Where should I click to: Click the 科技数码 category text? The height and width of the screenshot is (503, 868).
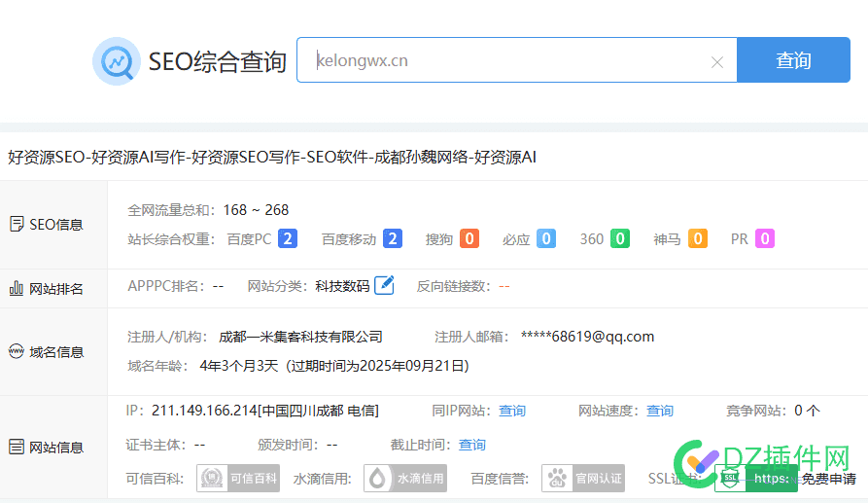(x=342, y=286)
